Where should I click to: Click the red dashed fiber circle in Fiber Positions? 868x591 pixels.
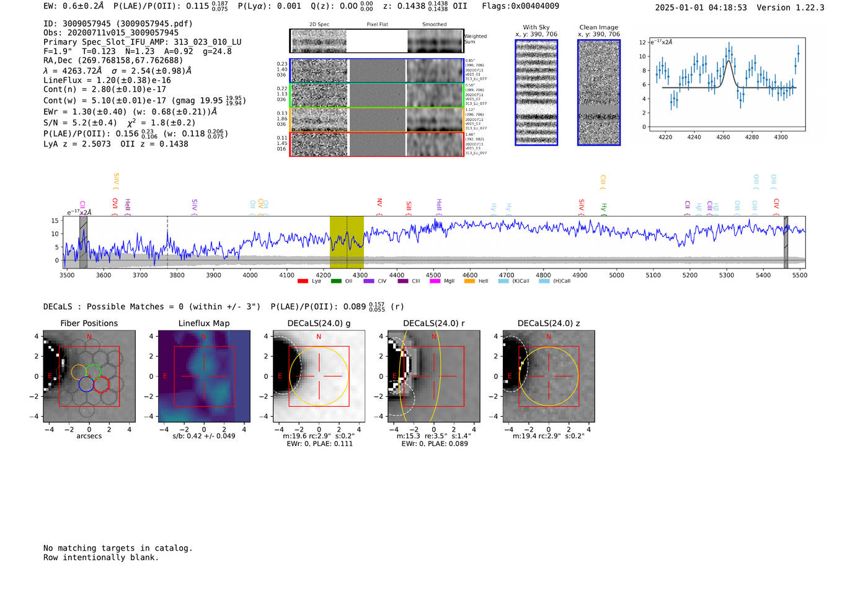pyautogui.click(x=101, y=384)
